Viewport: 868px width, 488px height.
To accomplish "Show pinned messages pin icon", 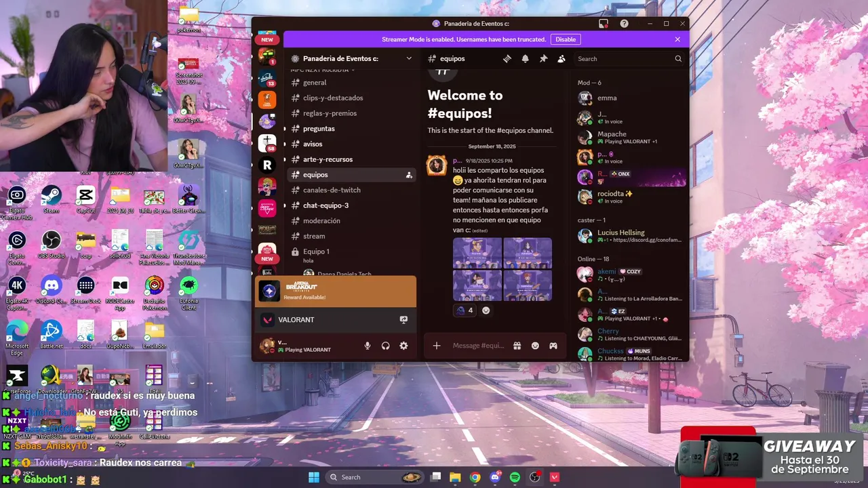I will click(x=543, y=59).
